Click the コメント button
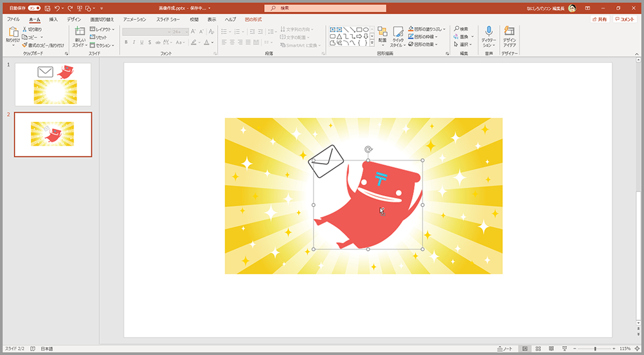644x355 pixels. point(625,19)
